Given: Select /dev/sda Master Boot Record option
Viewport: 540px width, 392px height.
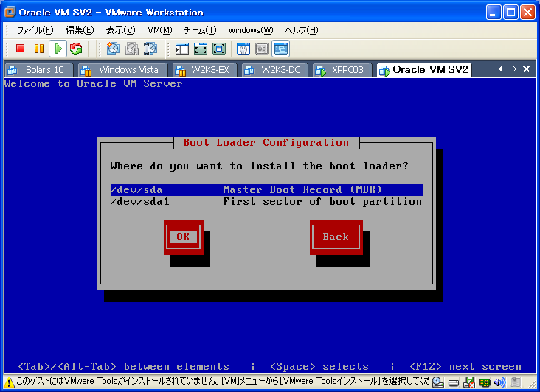Looking at the screenshot, I should click(x=266, y=190).
